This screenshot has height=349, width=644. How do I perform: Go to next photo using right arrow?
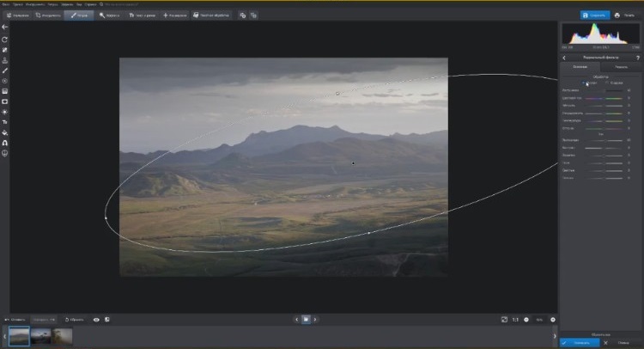[315, 319]
